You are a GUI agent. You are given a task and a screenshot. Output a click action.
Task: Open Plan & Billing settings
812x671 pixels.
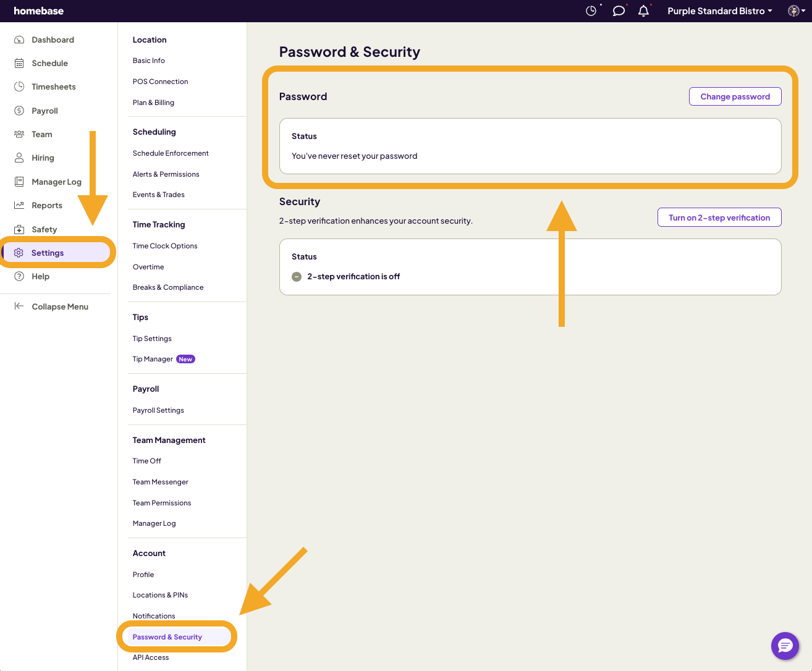point(153,103)
